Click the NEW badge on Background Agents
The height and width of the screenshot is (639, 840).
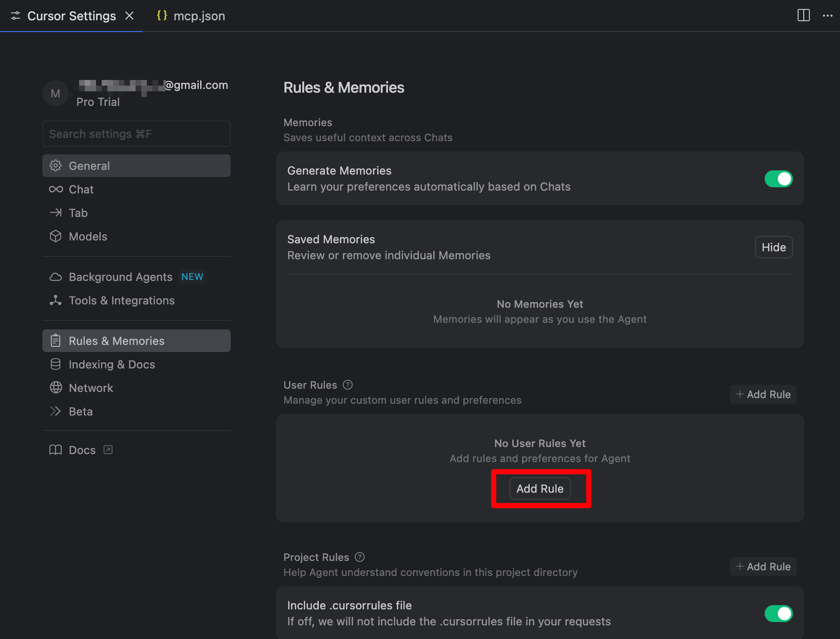192,277
